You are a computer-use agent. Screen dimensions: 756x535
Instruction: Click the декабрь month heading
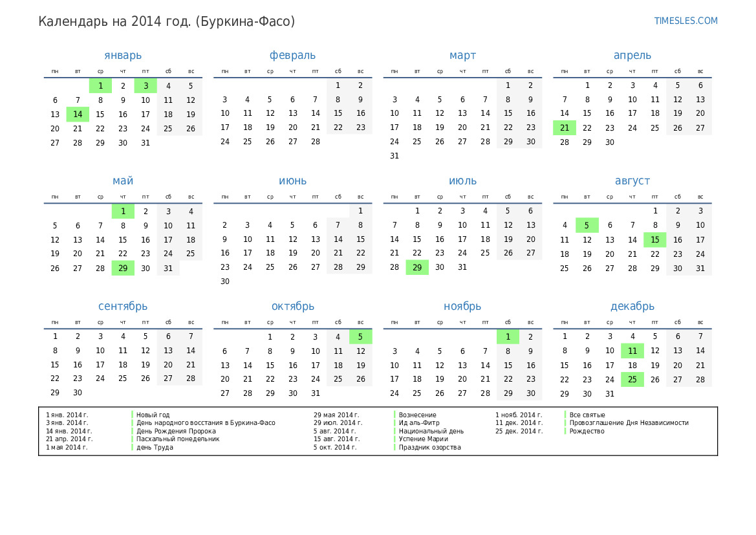coord(632,307)
